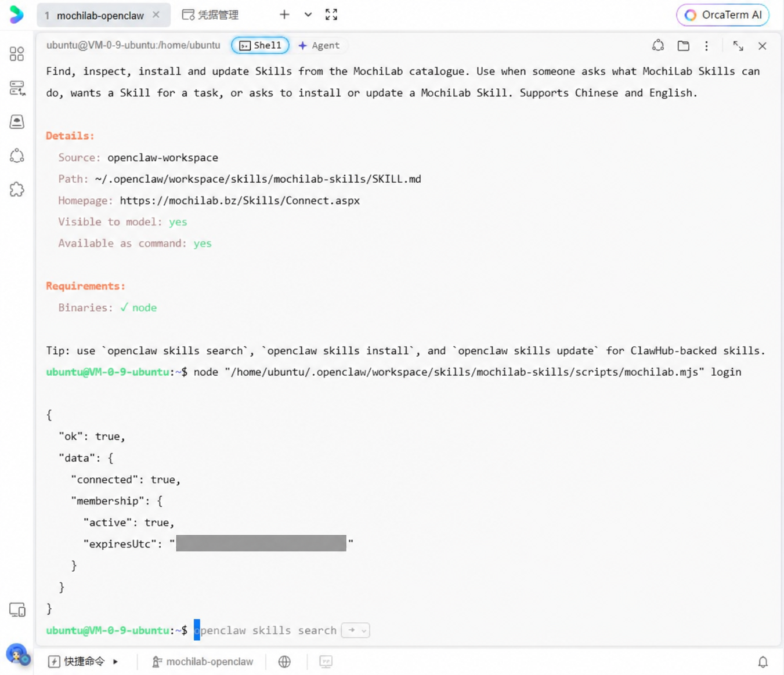Click the OrcaTerm logo in the corner
Viewport: 784px width, 675px height.
tap(17, 14)
